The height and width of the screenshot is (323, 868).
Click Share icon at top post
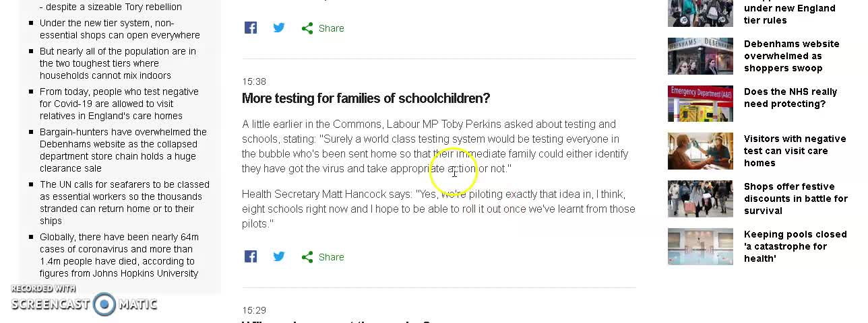coord(323,28)
